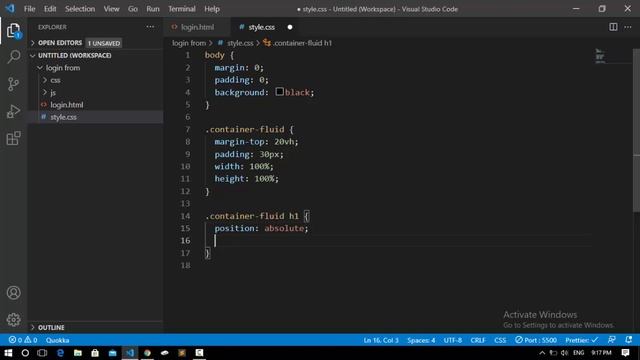This screenshot has height=360, width=640.
Task: Click login from breadcrumb
Action: click(189, 43)
